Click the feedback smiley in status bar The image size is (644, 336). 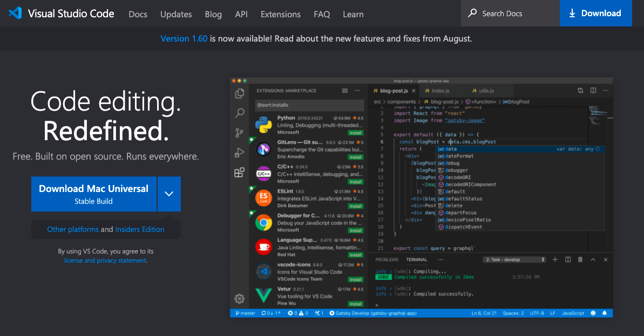593,313
